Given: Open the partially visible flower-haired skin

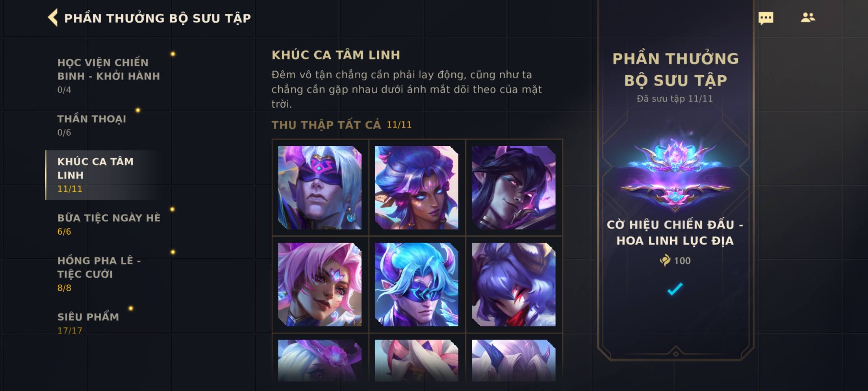Looking at the screenshot, I should pos(320,361).
